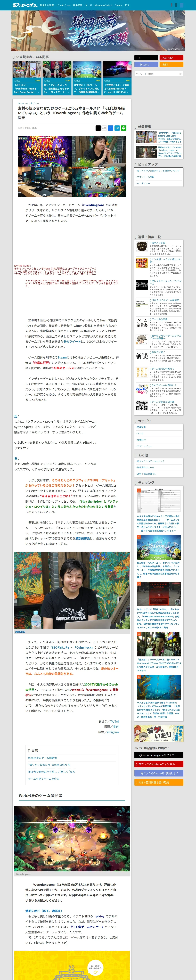The height and width of the screenshot is (980, 196).
Task: Click the 若ゲのいたり series cartoon icon
Action: point(142,340)
